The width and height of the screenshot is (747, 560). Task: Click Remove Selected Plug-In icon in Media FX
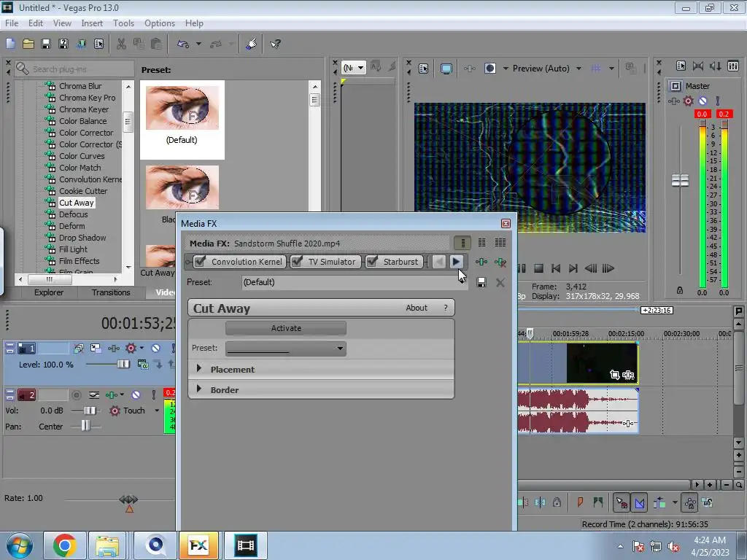click(500, 262)
